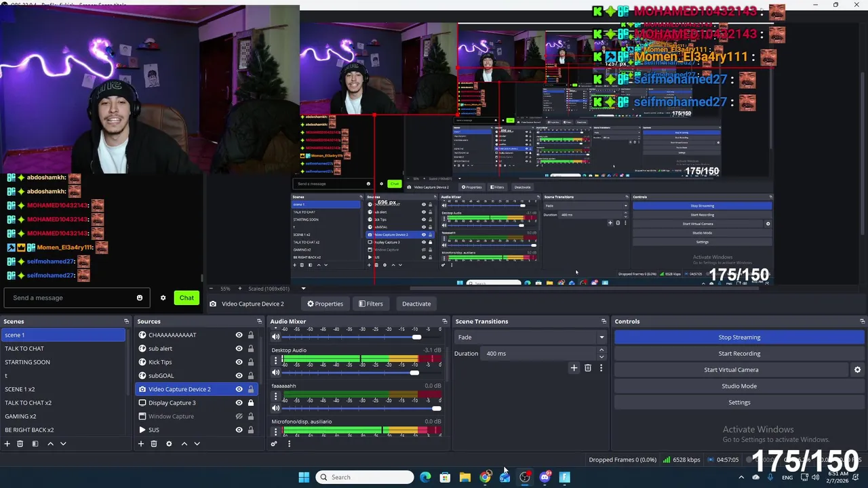
Task: Unlock the Display Capture 3 source
Action: 250,403
